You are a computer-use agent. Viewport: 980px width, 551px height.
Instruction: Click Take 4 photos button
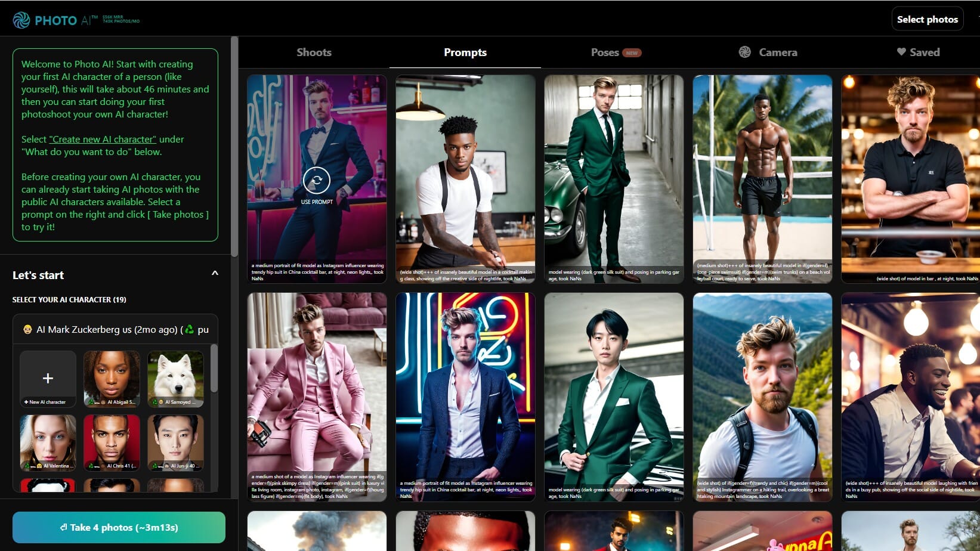point(119,527)
